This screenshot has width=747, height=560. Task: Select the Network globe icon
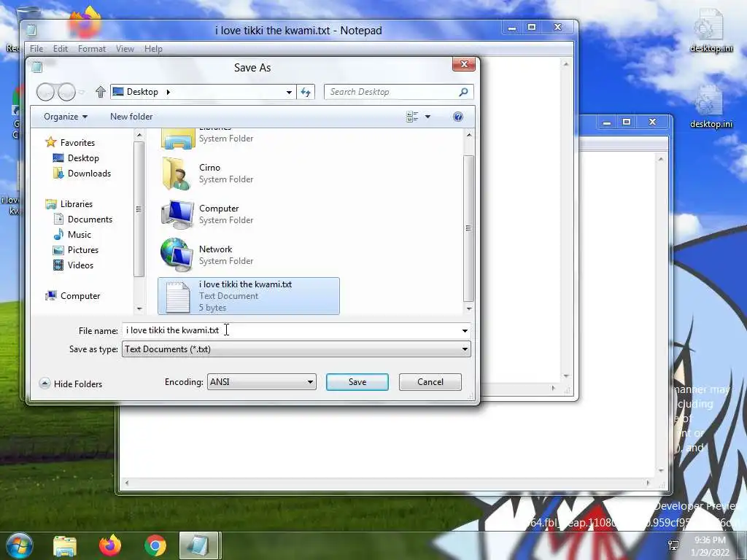[x=177, y=254]
